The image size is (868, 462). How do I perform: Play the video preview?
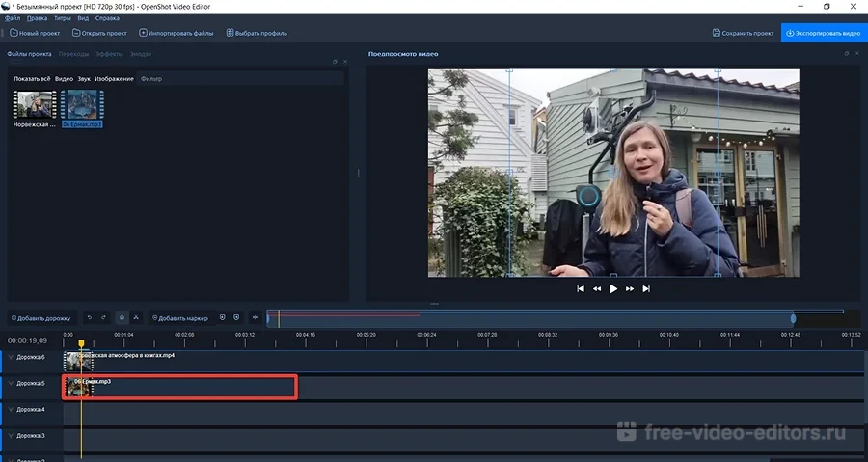[612, 288]
